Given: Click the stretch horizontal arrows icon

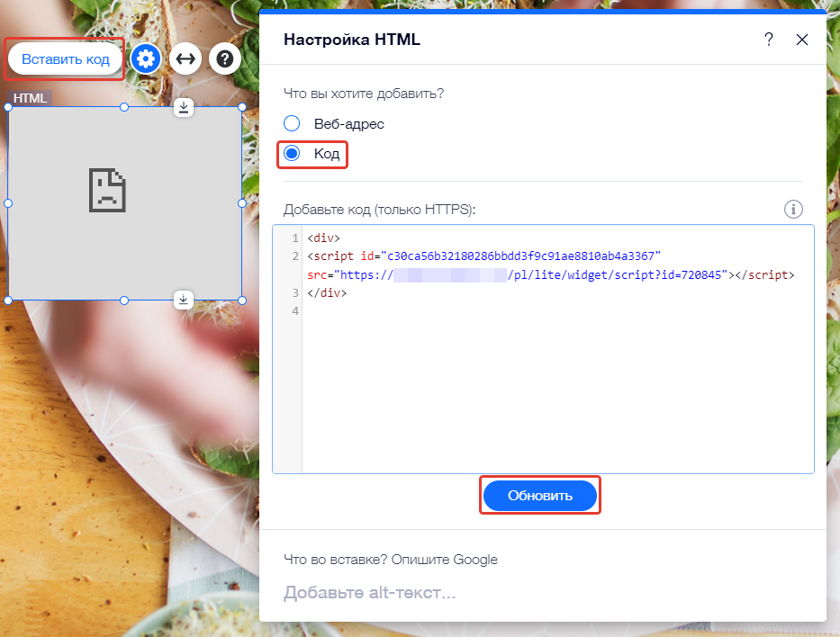Looking at the screenshot, I should [x=185, y=58].
